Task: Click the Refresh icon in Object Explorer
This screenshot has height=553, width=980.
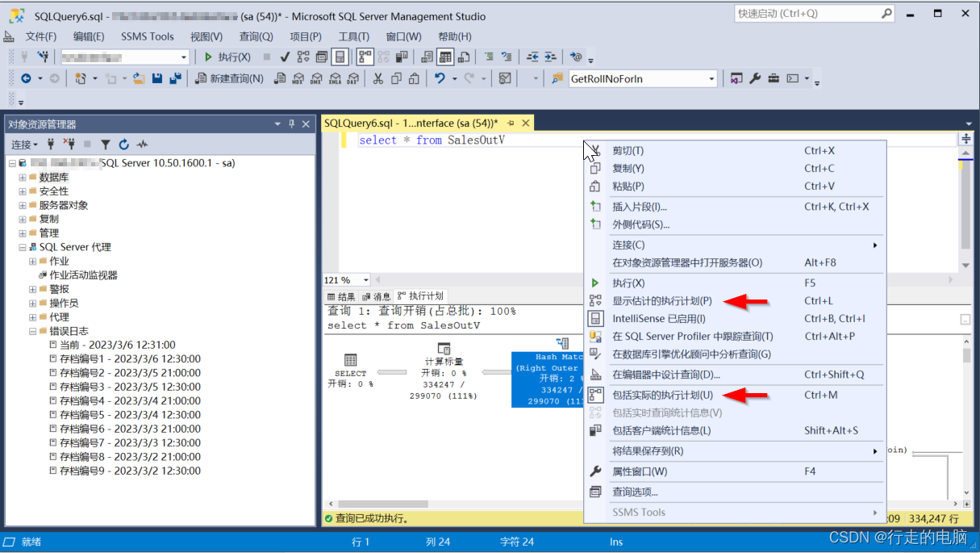Action: click(124, 145)
